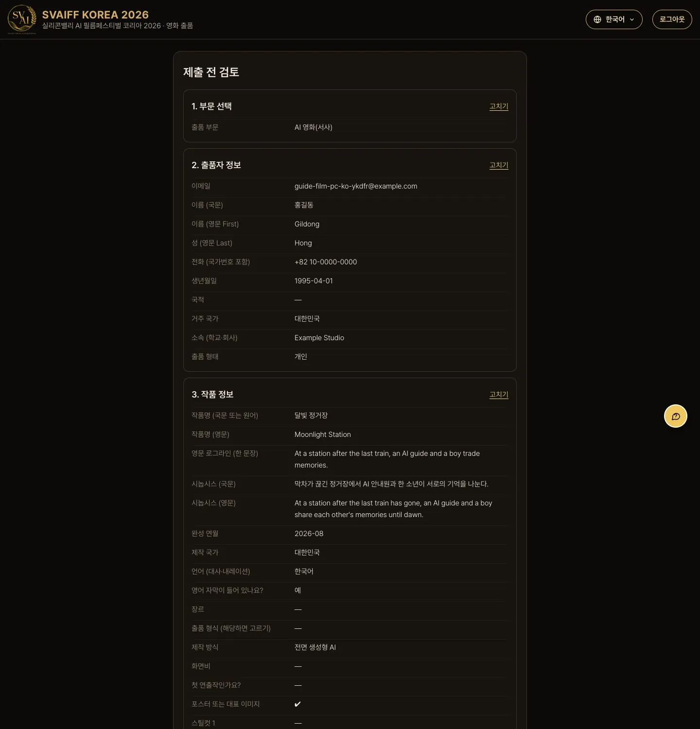This screenshot has height=729, width=700.
Task: Click the birthdate 1995-04-01
Action: 314,281
